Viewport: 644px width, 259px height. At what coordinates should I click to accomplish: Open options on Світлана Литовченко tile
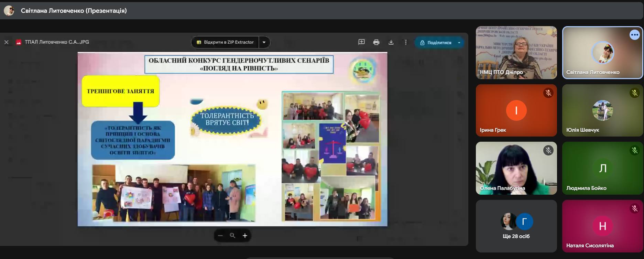(634, 35)
